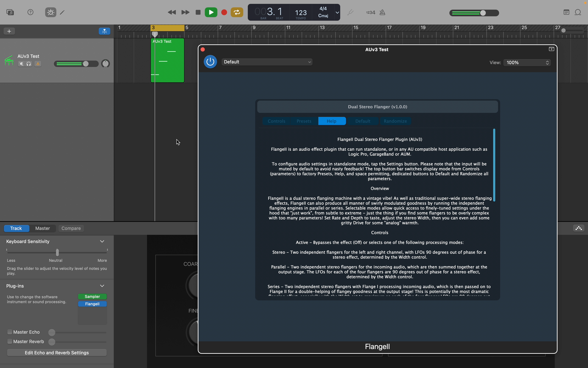Click Edit Echo and Reverb Settings

tap(57, 353)
